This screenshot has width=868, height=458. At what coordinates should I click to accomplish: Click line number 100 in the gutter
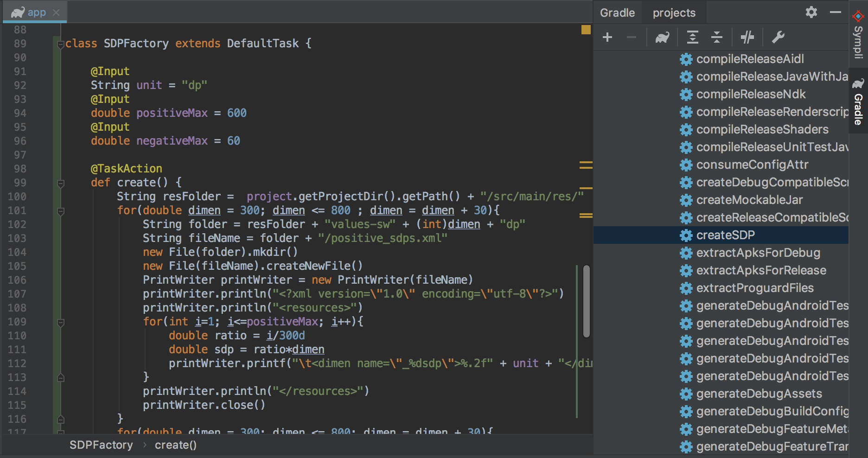tap(17, 197)
